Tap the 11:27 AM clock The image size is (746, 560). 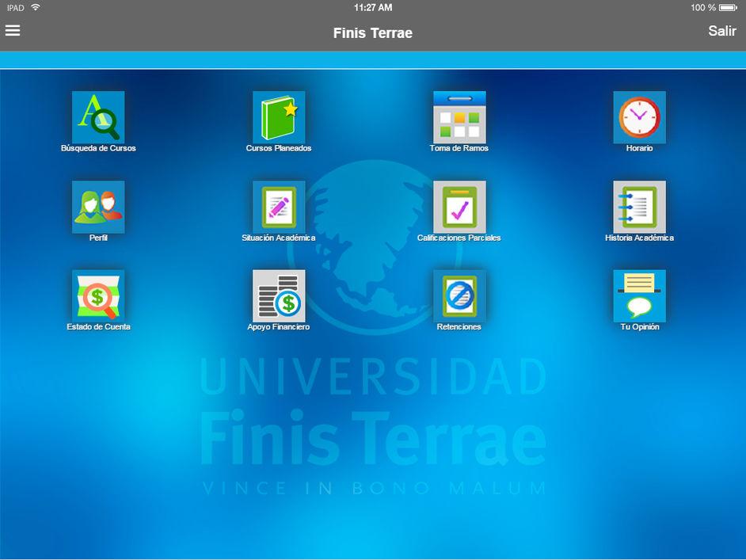click(373, 8)
